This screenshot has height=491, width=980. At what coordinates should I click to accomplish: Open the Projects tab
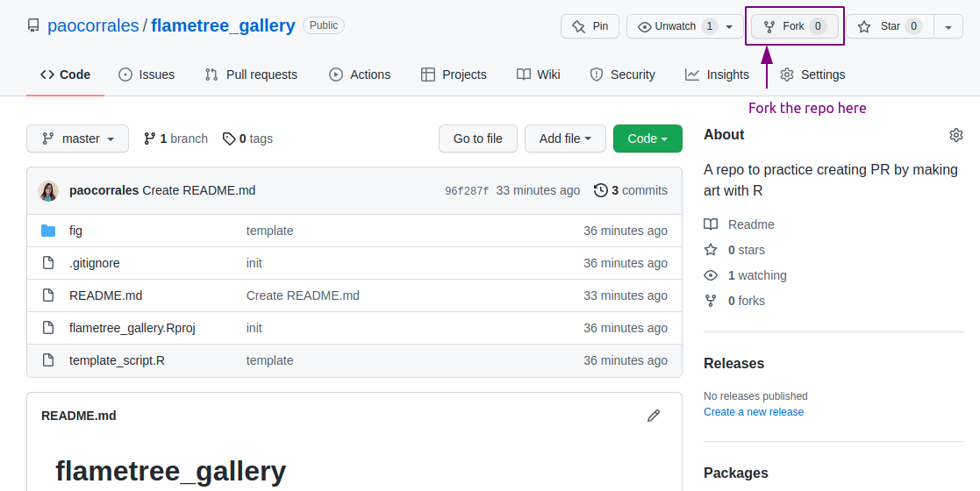pos(454,75)
